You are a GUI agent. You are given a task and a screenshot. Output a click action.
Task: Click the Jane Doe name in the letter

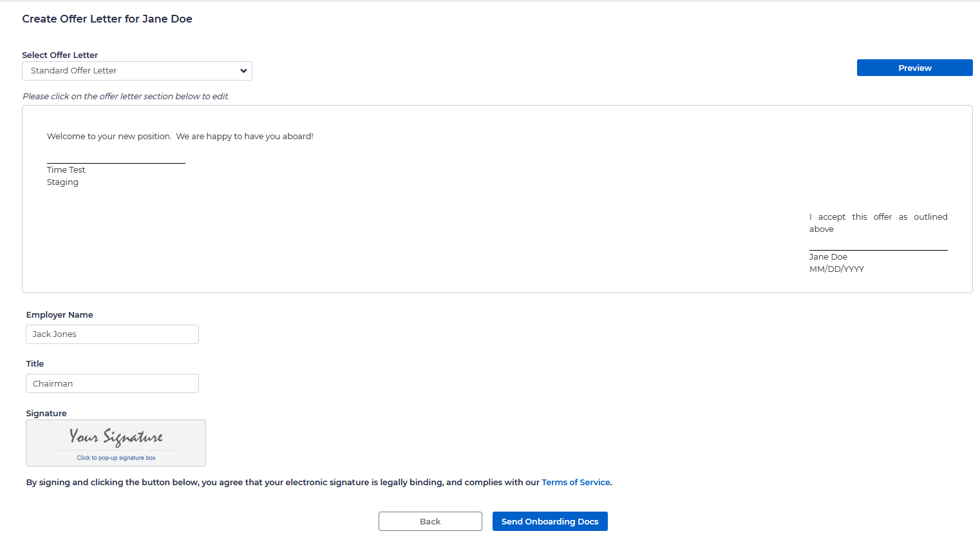point(828,257)
